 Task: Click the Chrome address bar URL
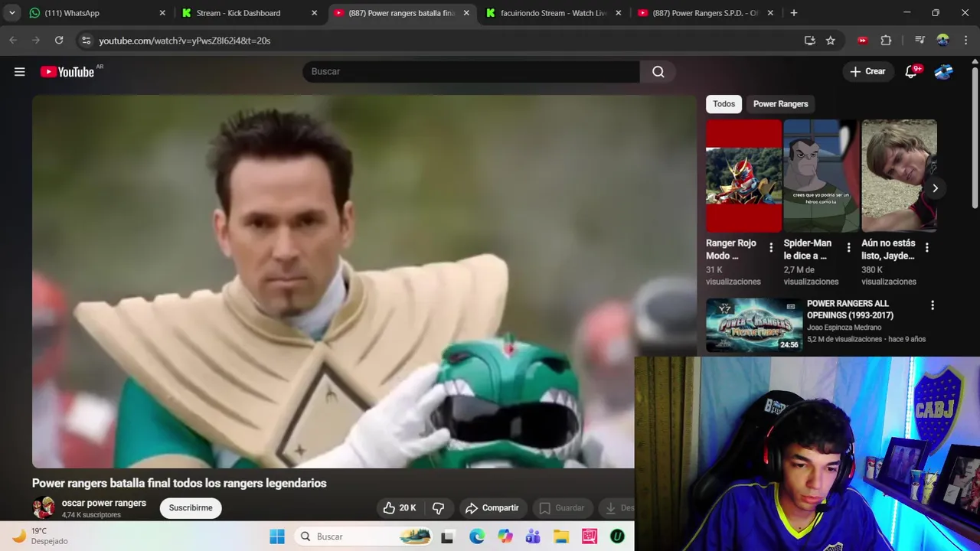[185, 41]
